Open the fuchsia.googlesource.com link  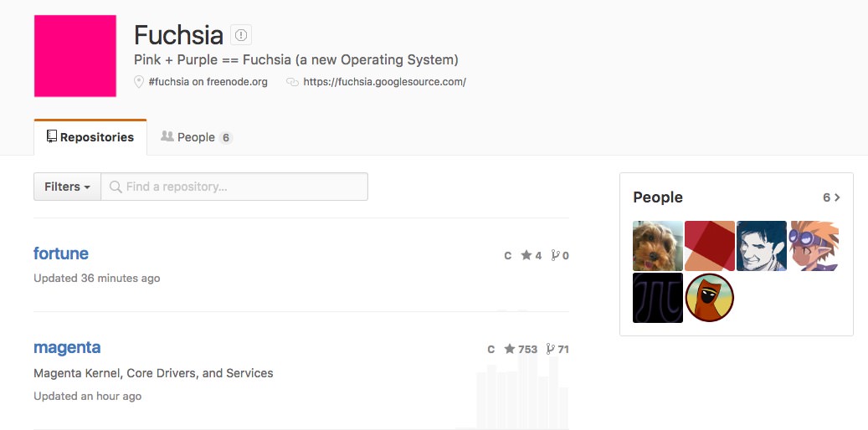point(385,82)
